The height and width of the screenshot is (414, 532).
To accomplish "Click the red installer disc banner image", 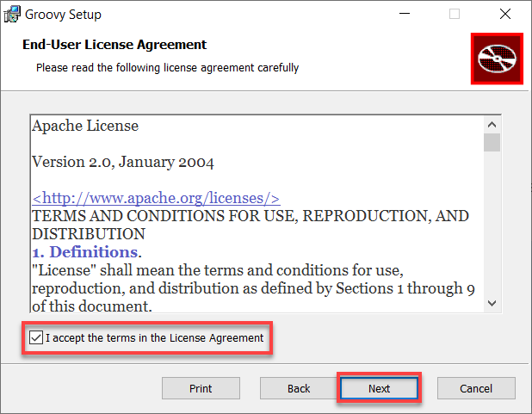I will pos(497,59).
